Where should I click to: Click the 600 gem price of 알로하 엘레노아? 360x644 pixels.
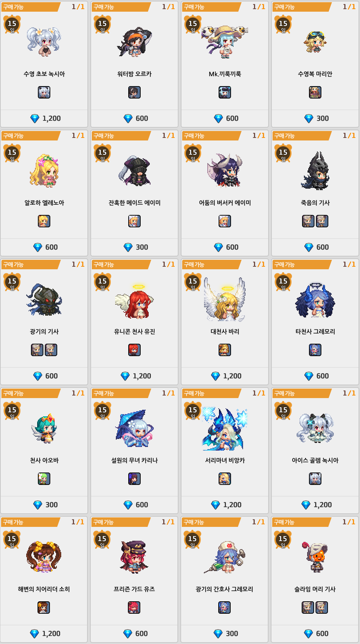click(45, 247)
